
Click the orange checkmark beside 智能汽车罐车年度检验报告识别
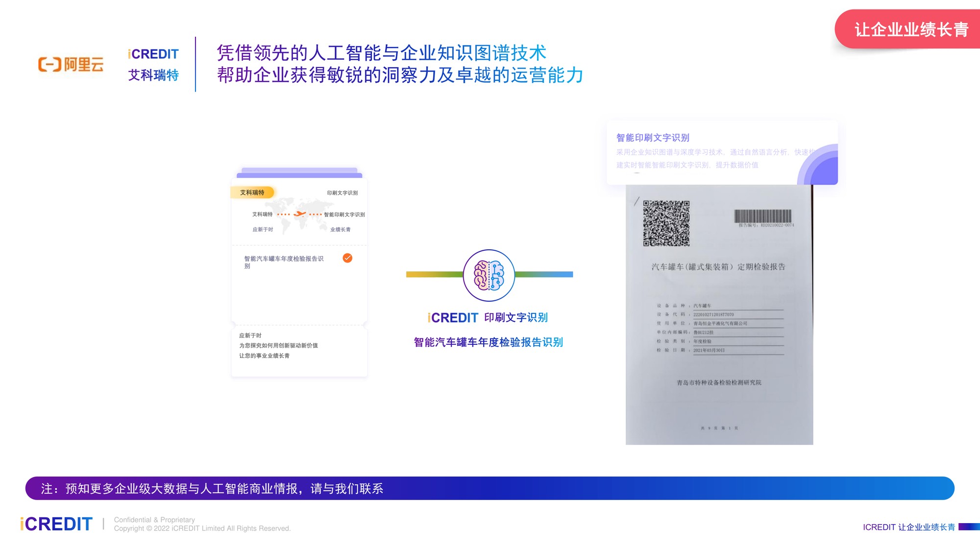click(x=347, y=258)
